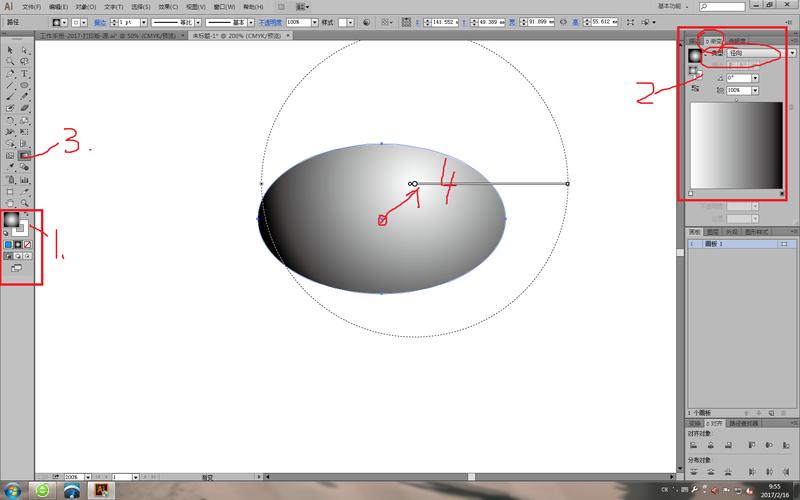Select the Gradient tool in the toolbox
Screen dimensions: 800x500
point(24,155)
